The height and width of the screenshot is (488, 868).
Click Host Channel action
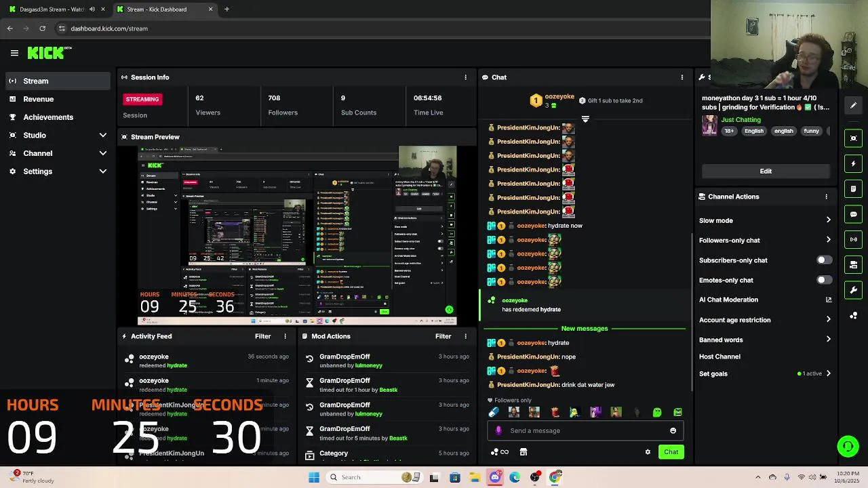[719, 357]
